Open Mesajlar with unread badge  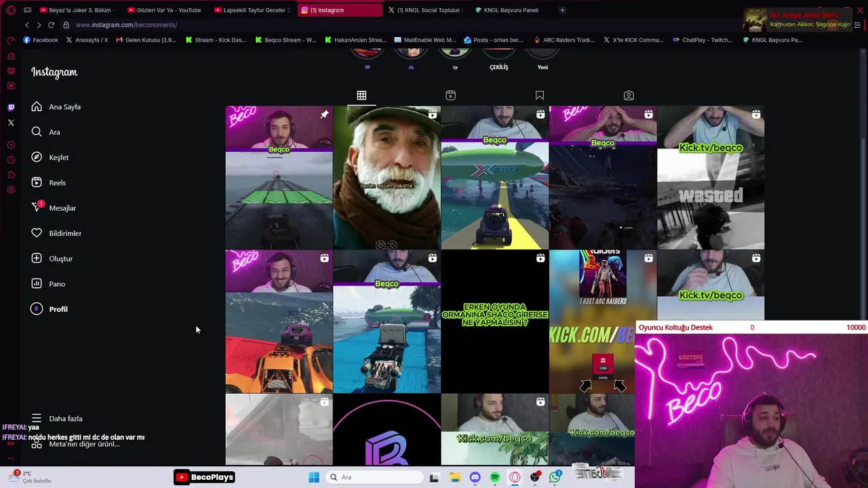54,208
